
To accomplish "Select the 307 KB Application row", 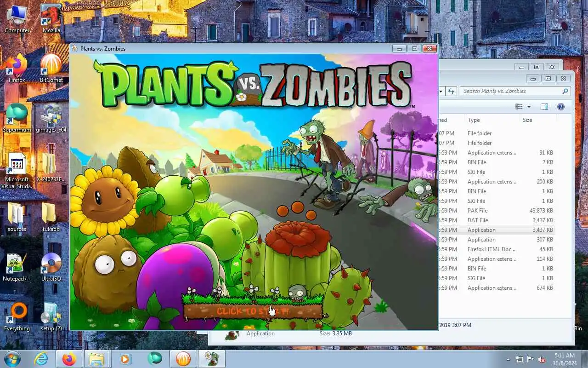I will [496, 240].
